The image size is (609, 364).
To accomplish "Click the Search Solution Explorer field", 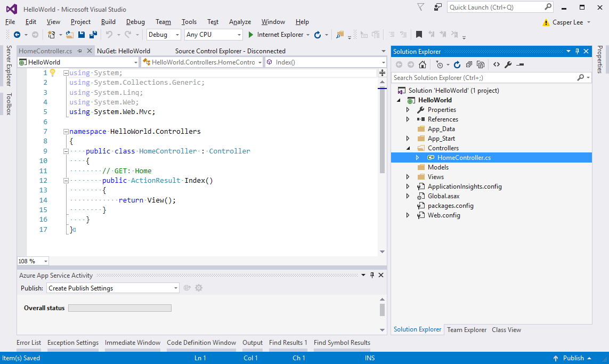I will 491,78.
